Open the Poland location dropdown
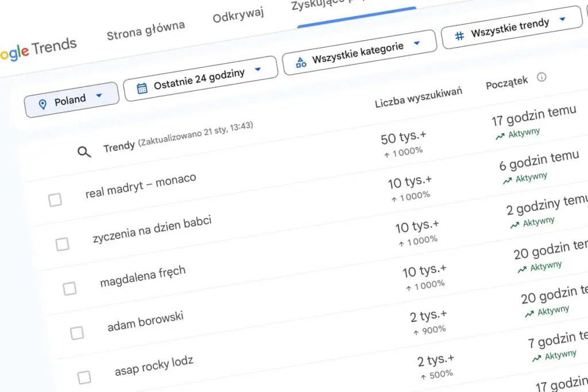This screenshot has height=392, width=588. tap(71, 100)
